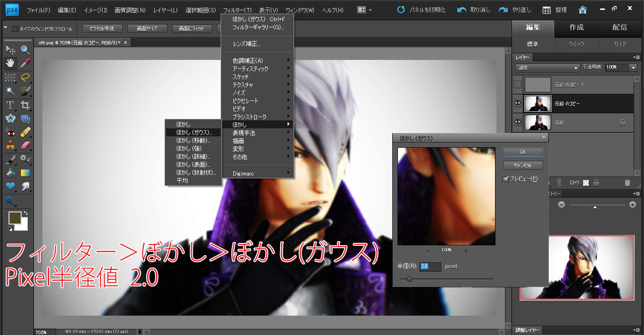Select the Straighten tool
The width and height of the screenshot is (644, 335).
25,118
